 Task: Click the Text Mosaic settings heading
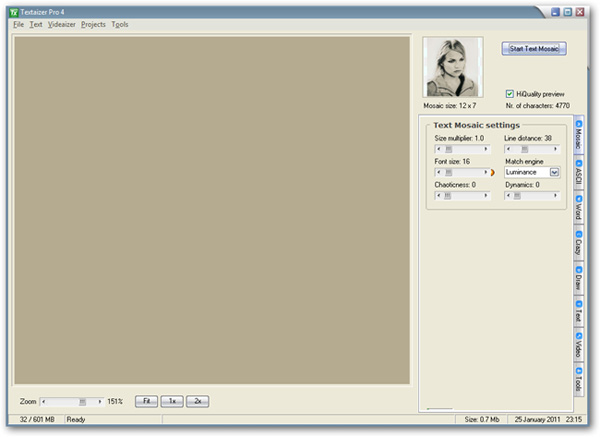[476, 125]
